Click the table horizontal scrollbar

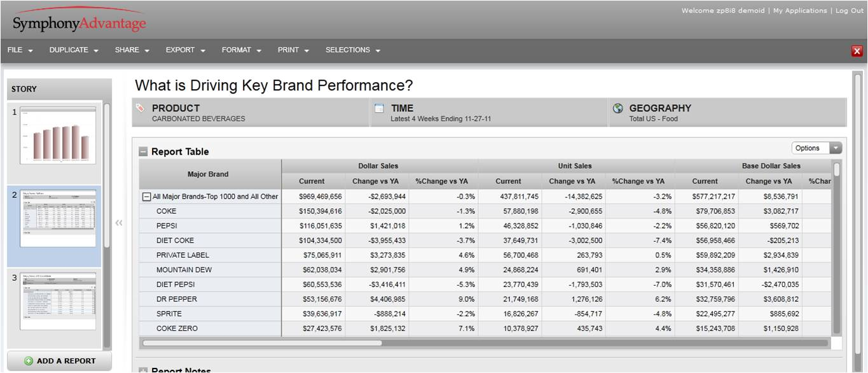click(x=262, y=343)
